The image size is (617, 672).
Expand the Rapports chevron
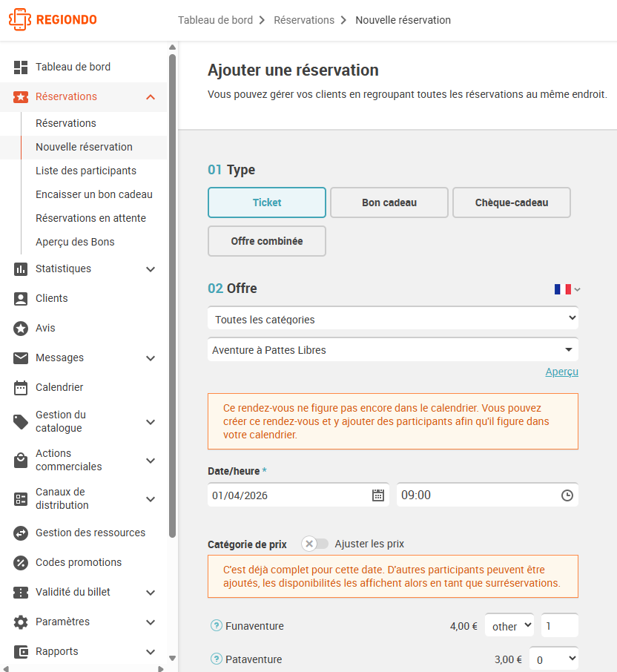tap(151, 652)
